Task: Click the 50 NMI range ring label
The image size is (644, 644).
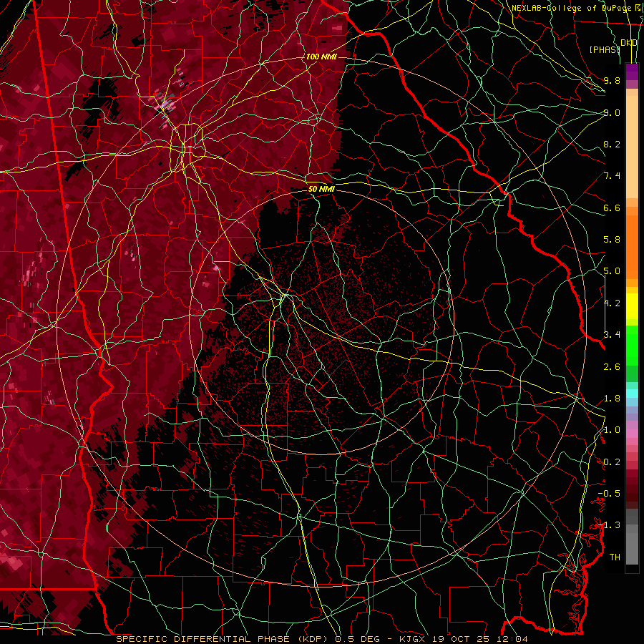Action: 321,189
